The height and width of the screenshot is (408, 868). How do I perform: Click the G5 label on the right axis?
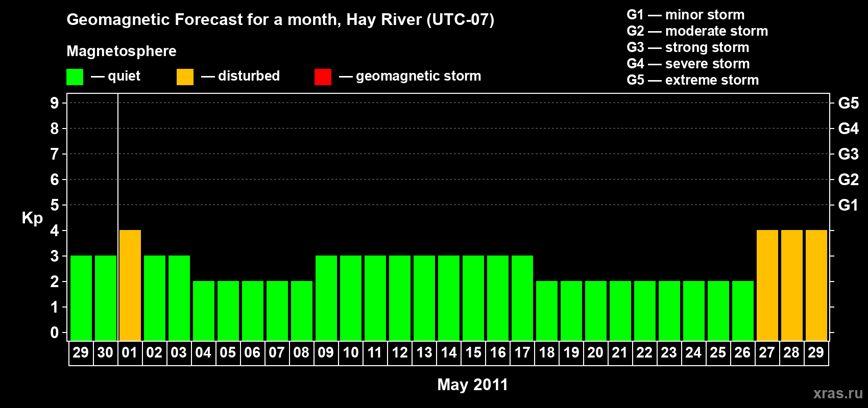point(849,103)
